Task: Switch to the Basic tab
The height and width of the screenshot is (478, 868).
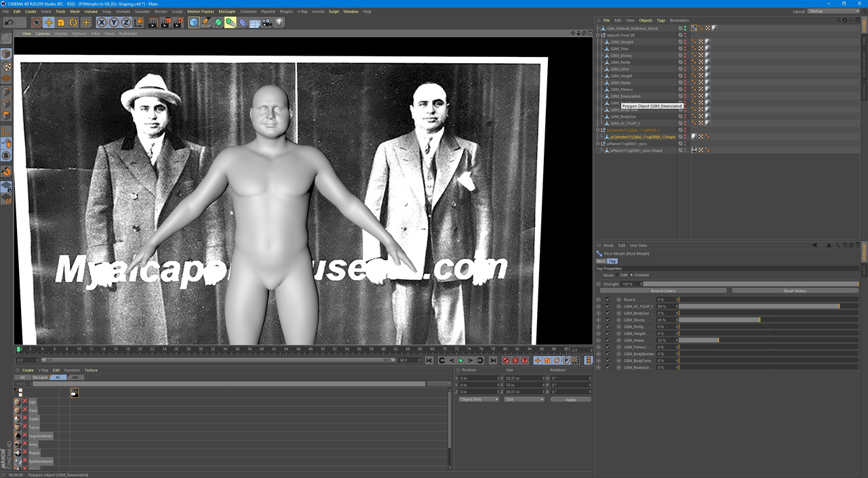Action: 601,261
